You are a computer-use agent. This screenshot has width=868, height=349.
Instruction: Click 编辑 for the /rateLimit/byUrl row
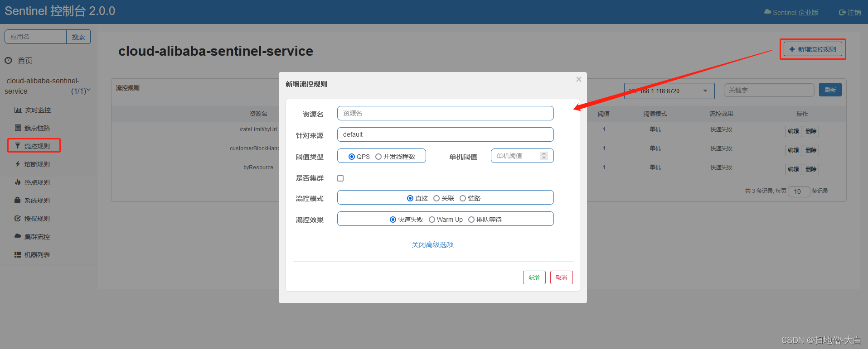[x=793, y=131]
